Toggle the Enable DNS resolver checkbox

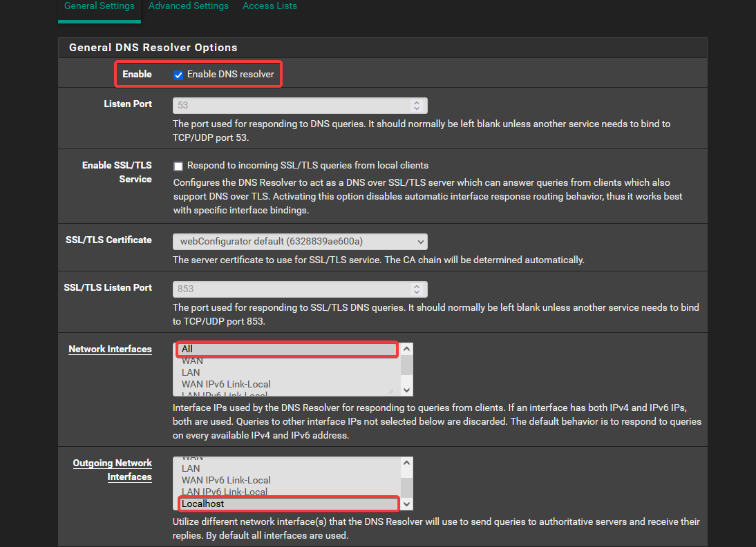pos(178,75)
